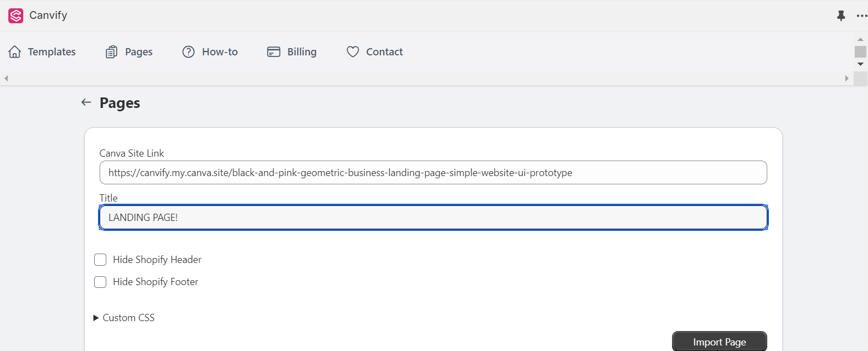This screenshot has width=868, height=351.
Task: Open the Billing menu item
Action: 302,52
